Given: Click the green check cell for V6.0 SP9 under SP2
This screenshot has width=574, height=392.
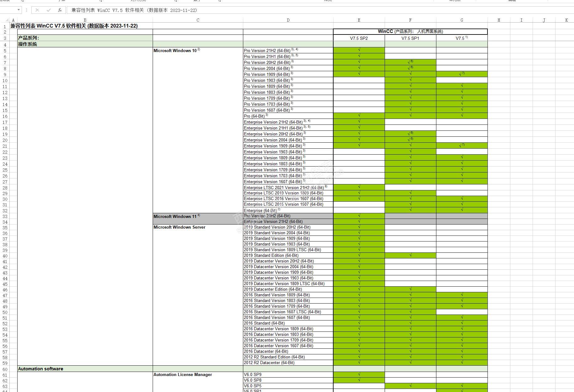Looking at the screenshot, I should coord(359,374).
